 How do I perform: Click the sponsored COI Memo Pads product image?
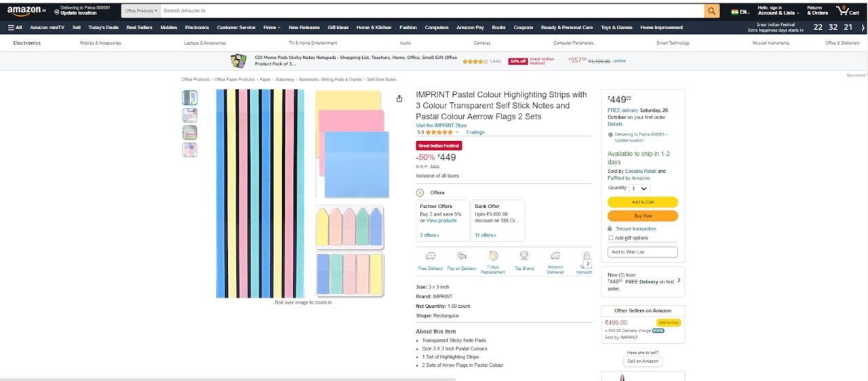click(x=238, y=60)
